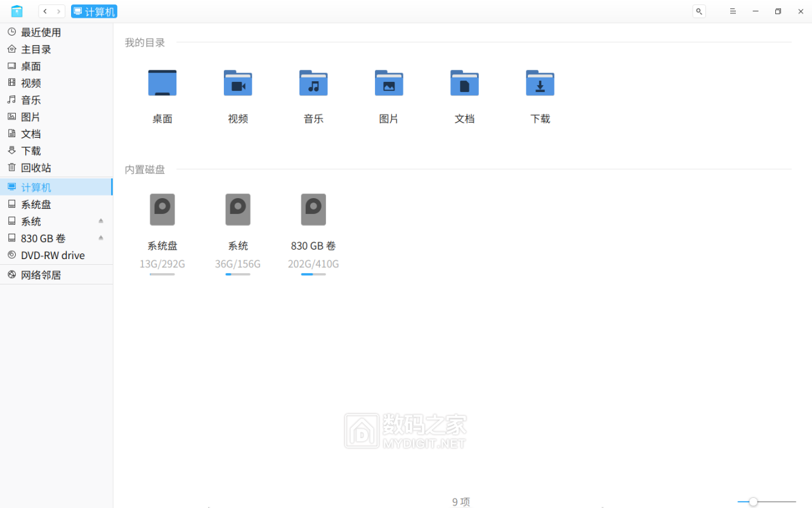Click the 内置磁盘 section header
The width and height of the screenshot is (812, 508).
(145, 170)
